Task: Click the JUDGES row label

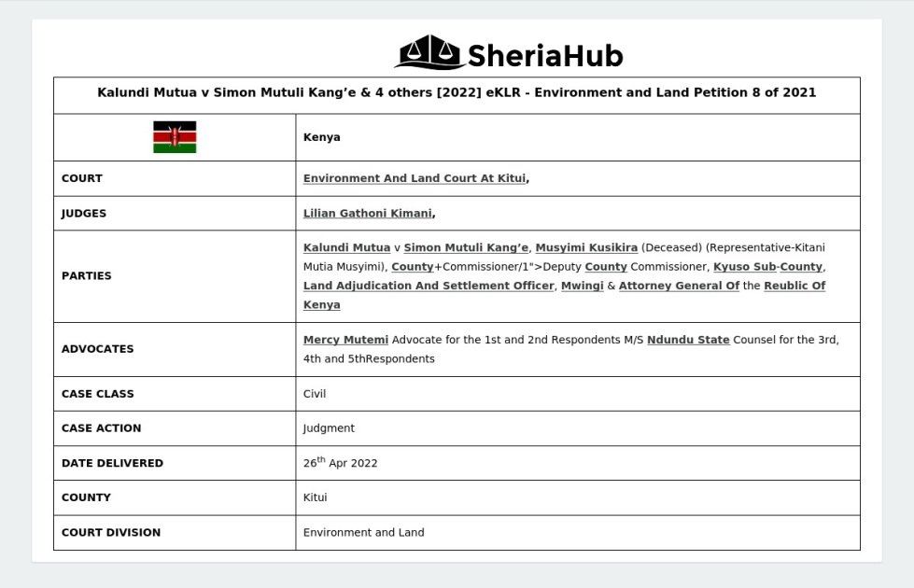Action: pos(84,214)
